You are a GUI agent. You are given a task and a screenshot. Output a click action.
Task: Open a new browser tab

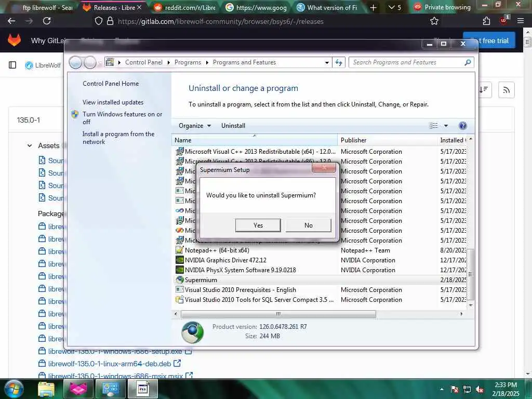click(373, 7)
